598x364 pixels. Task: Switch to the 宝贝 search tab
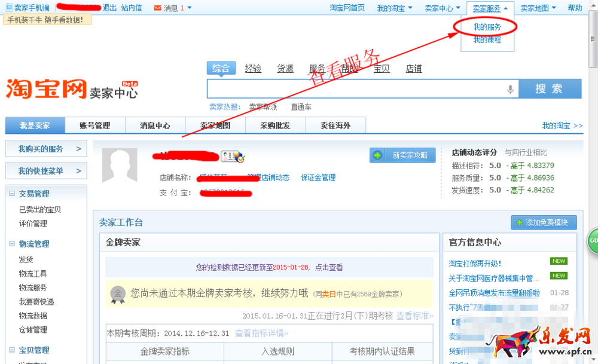382,69
